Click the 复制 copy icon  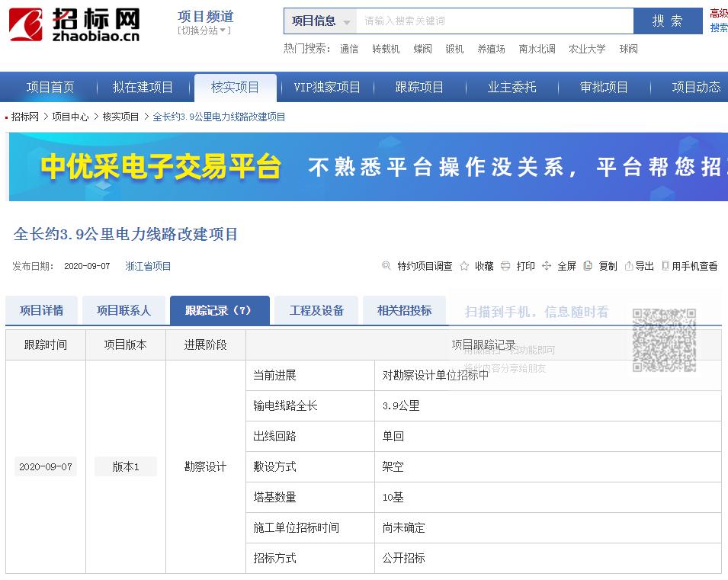[587, 266]
